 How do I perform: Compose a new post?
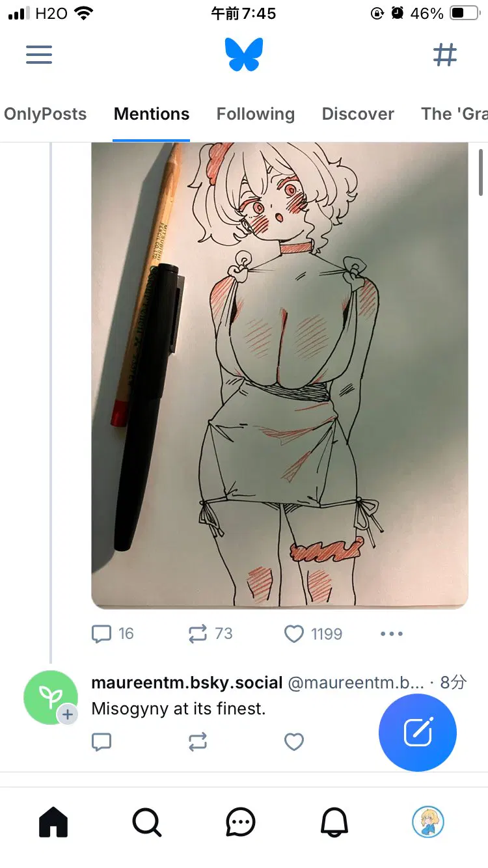[418, 733]
